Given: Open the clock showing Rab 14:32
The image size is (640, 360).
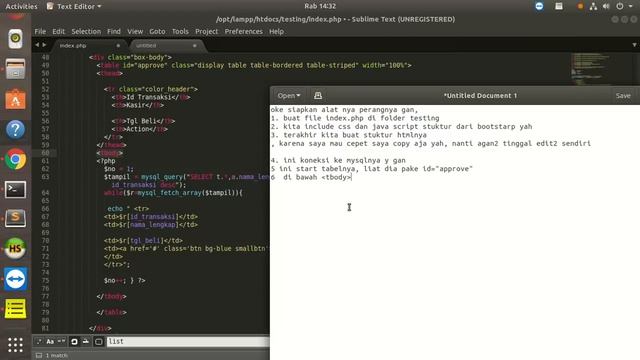Looking at the screenshot, I should [x=320, y=6].
